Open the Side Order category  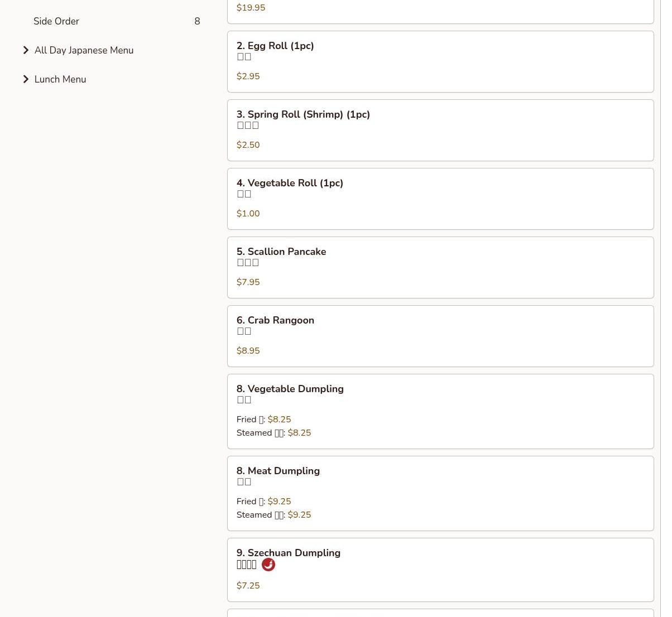[x=56, y=21]
